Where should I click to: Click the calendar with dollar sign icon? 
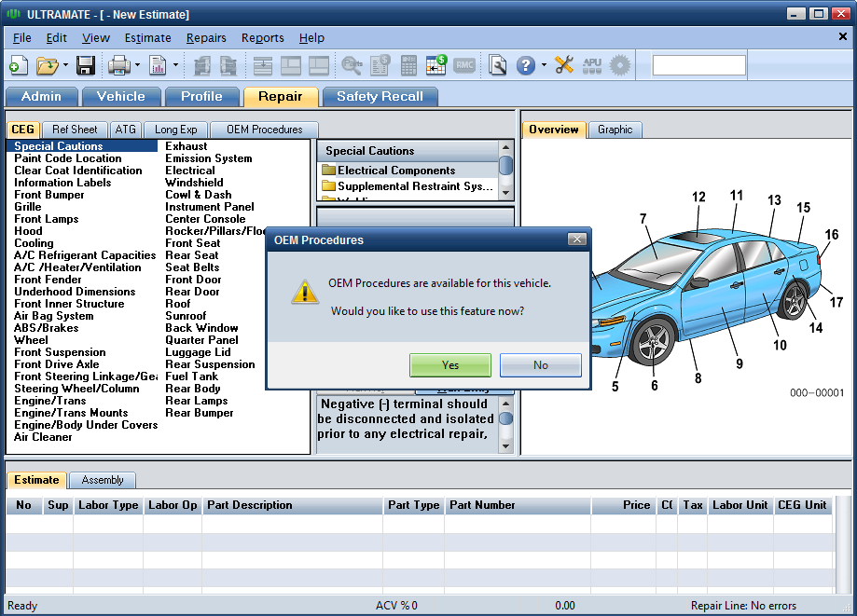(436, 65)
